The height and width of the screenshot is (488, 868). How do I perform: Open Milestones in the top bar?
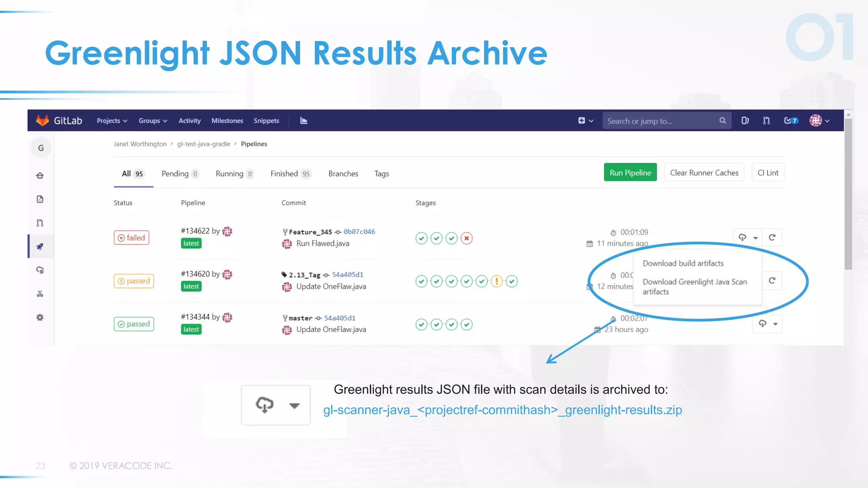click(x=227, y=121)
